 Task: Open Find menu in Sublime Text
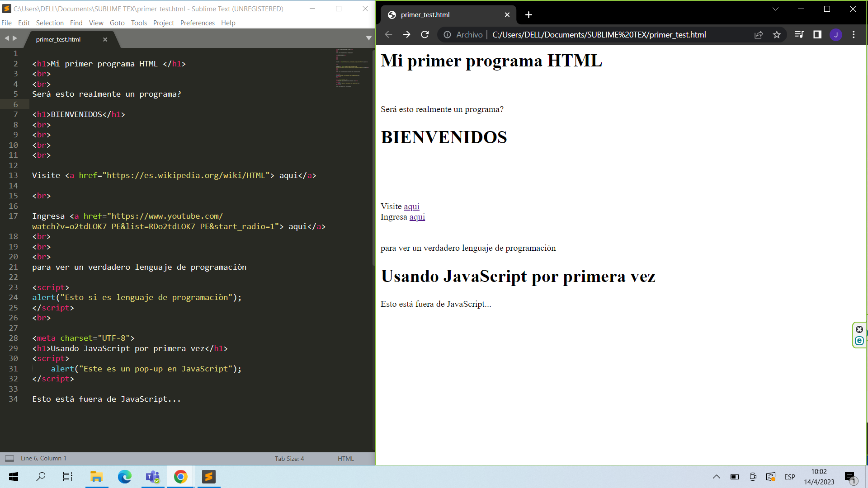coord(76,23)
